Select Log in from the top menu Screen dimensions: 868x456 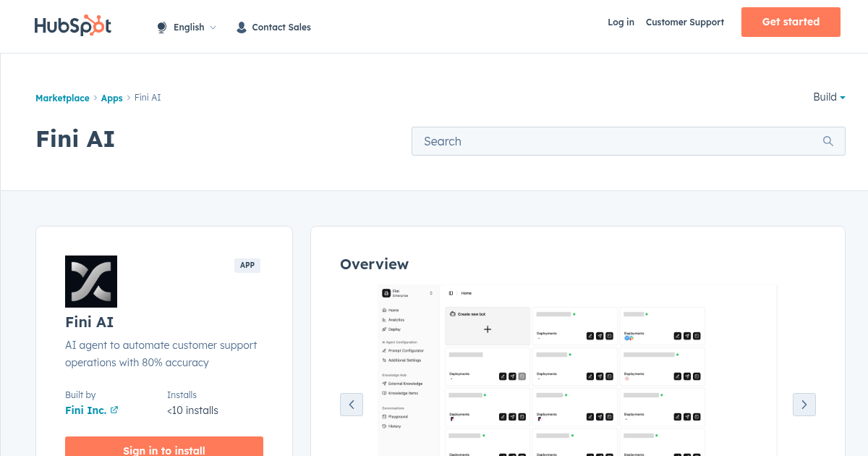coord(621,22)
